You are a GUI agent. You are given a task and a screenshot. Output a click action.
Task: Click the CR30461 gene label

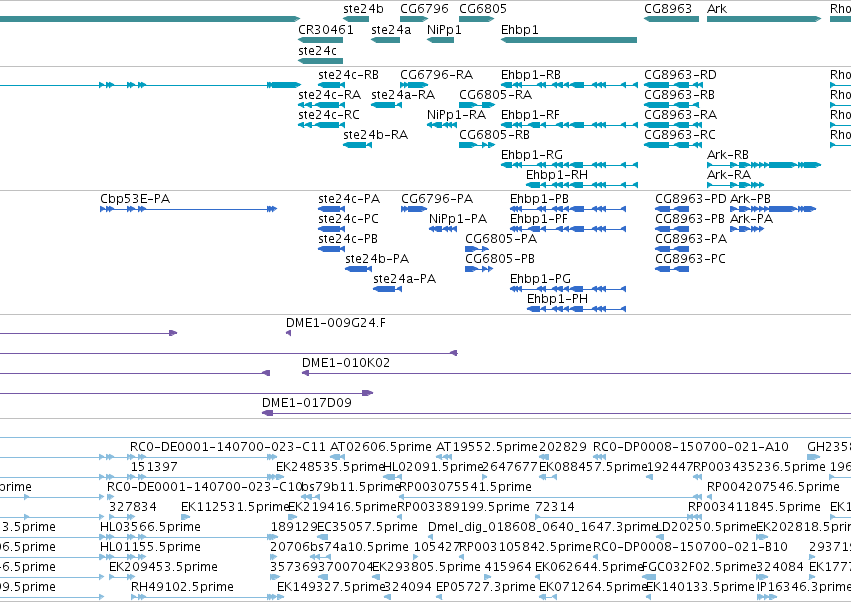coord(326,30)
